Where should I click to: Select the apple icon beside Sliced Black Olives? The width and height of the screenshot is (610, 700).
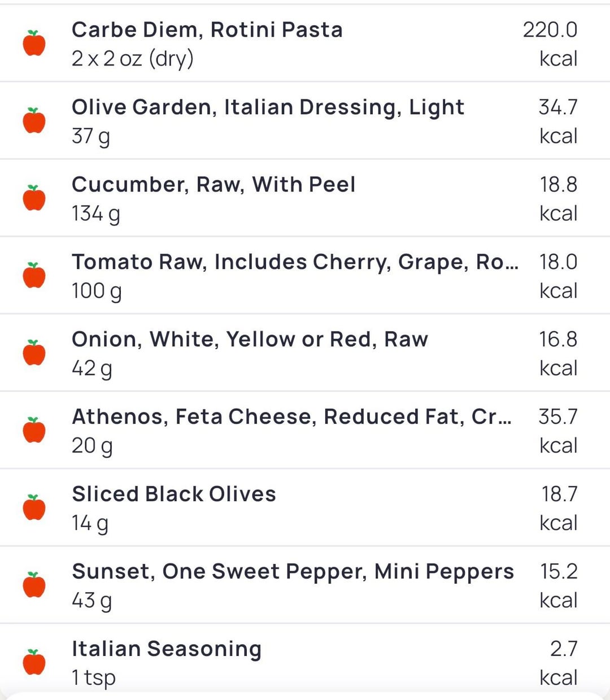[34, 508]
